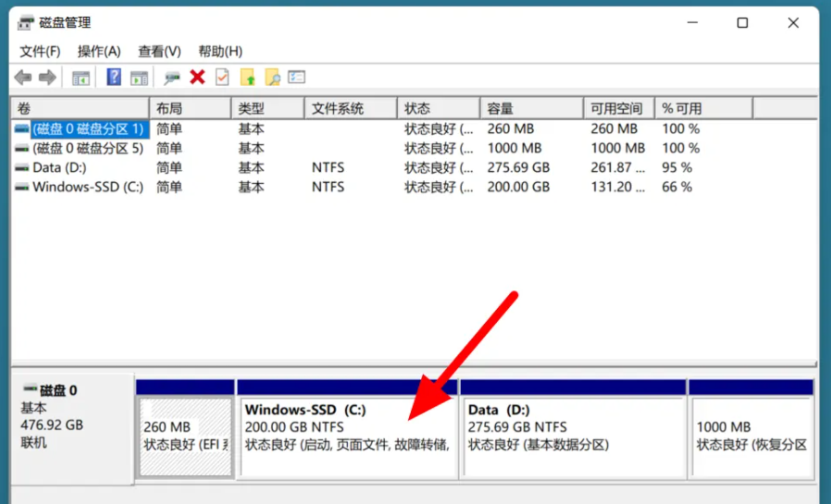Click the properties checkmark document icon

tap(222, 78)
